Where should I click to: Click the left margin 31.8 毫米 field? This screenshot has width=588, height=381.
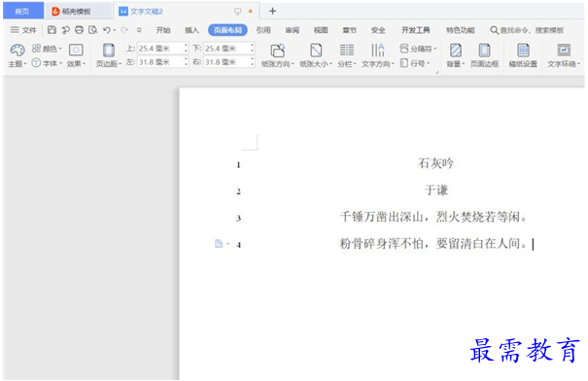159,62
